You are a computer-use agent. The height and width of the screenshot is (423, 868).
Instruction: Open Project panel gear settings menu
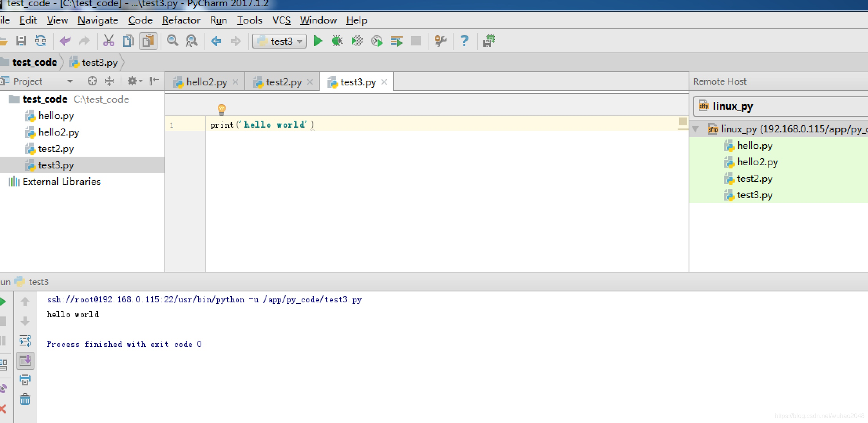point(134,81)
